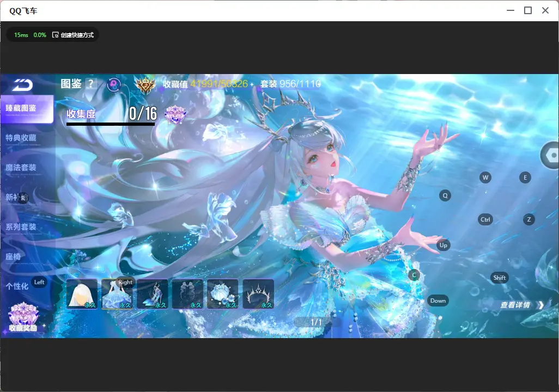The height and width of the screenshot is (392, 559).
Task: Click the Z key overlay button
Action: click(529, 219)
